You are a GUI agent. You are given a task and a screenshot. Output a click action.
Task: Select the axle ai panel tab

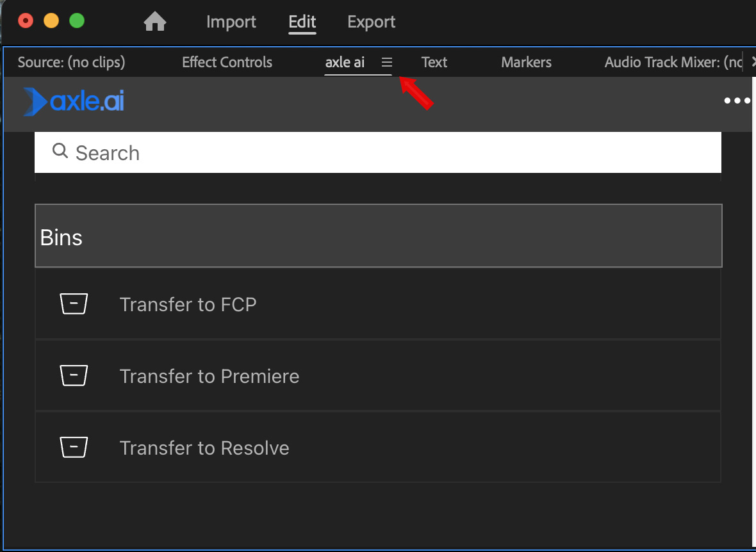coord(345,62)
